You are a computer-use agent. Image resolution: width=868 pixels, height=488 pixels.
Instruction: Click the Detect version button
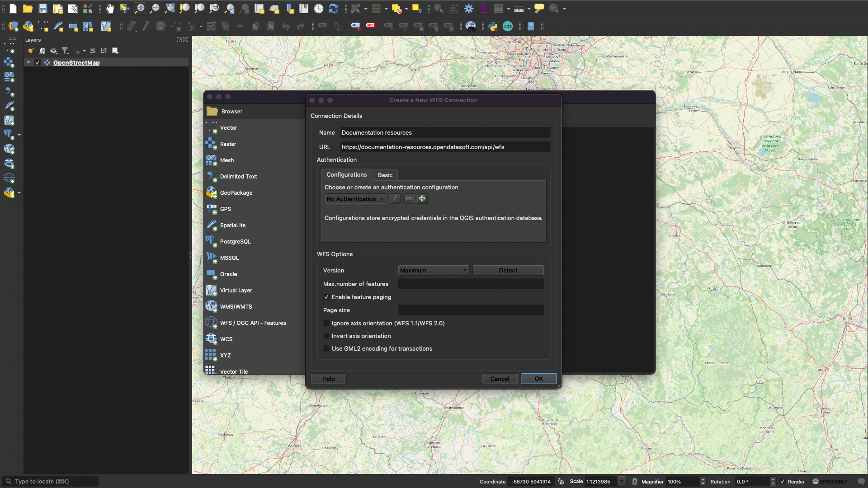tap(508, 271)
